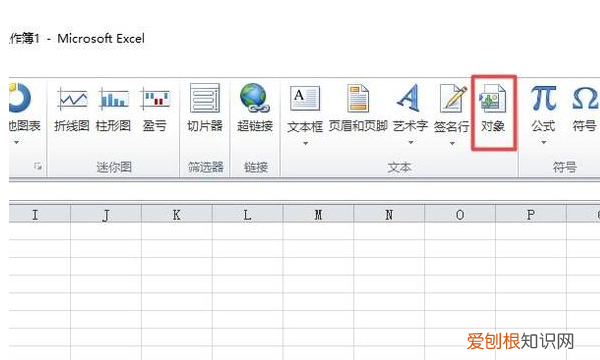Insert a Column sparkline (柱形图)
600x360 pixels.
click(x=113, y=109)
